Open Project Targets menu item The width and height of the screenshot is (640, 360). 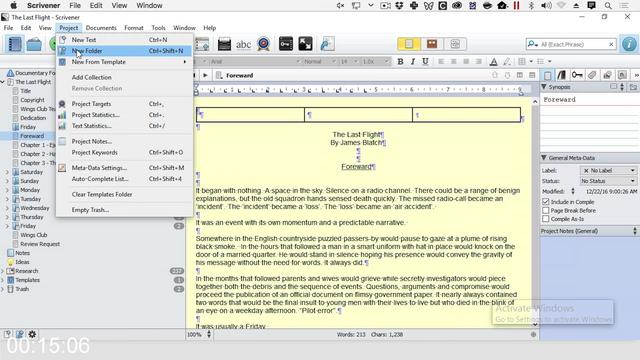(124, 104)
